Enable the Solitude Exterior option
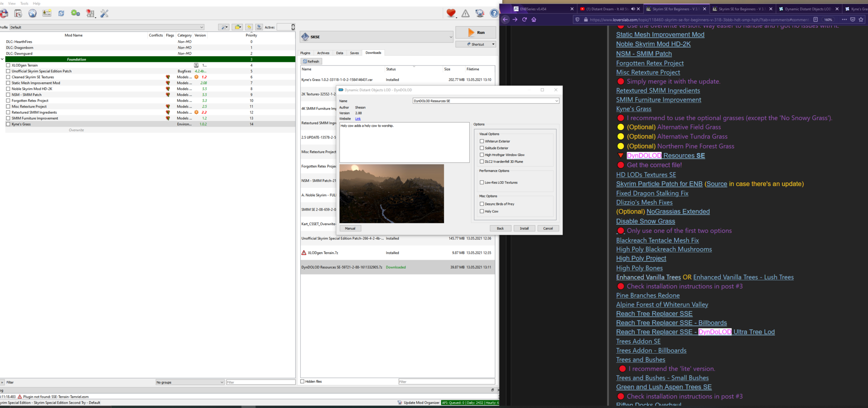The width and height of the screenshot is (868, 408). point(482,148)
